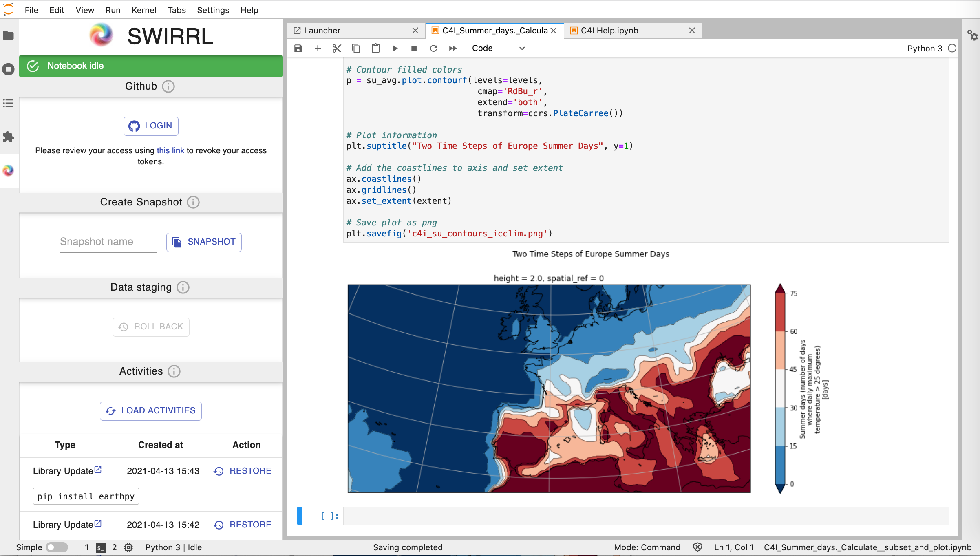The width and height of the screenshot is (980, 556).
Task: Insert a cell below with plus icon
Action: coord(318,49)
